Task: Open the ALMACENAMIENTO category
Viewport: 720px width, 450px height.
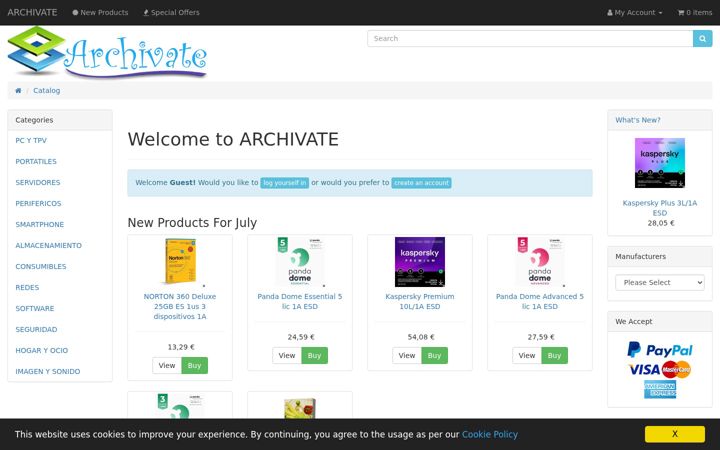Action: click(48, 246)
